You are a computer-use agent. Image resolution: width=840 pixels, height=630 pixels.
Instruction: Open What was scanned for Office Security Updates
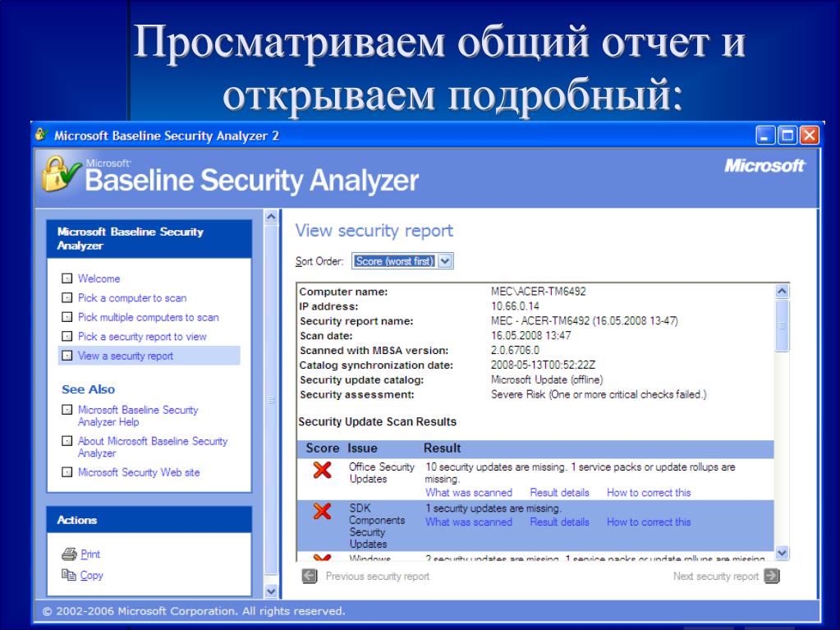pyautogui.click(x=469, y=492)
